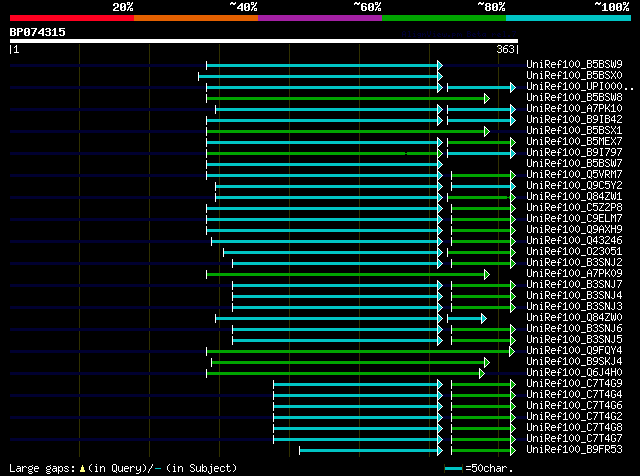
Task: Click the orange ~40% legend color segment
Action: pyautogui.click(x=196, y=18)
